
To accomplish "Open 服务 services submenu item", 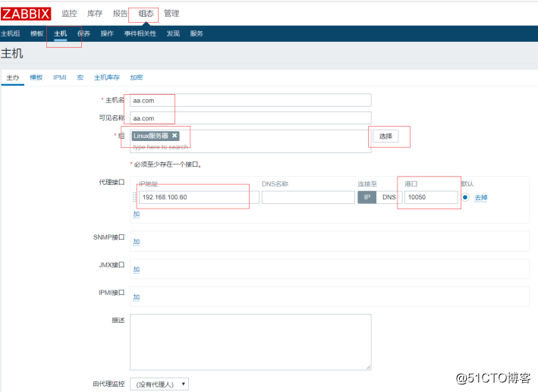I will pyautogui.click(x=197, y=33).
